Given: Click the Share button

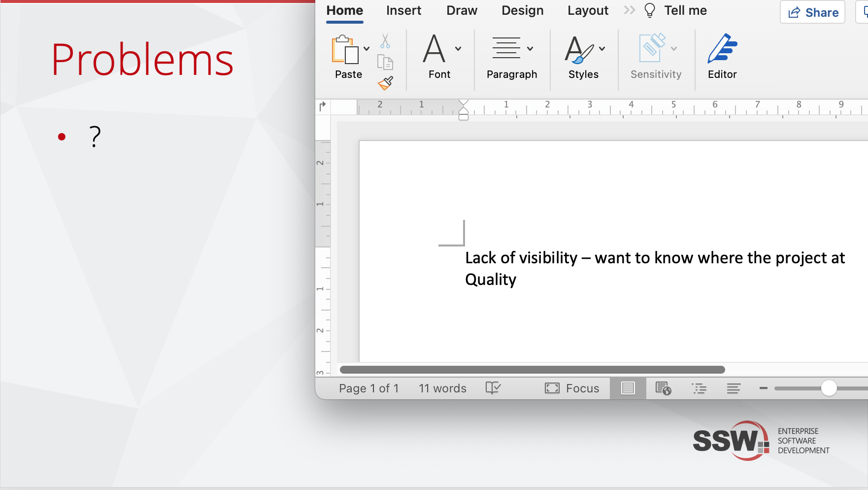Looking at the screenshot, I should tap(812, 12).
